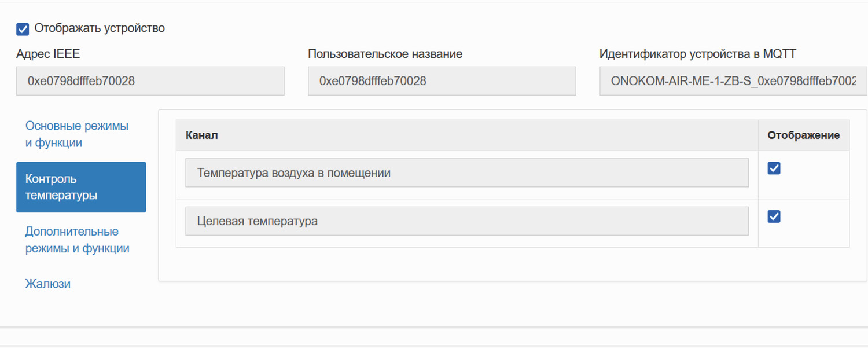Click the Пользовательское название label
The width and height of the screenshot is (868, 356).
385,54
